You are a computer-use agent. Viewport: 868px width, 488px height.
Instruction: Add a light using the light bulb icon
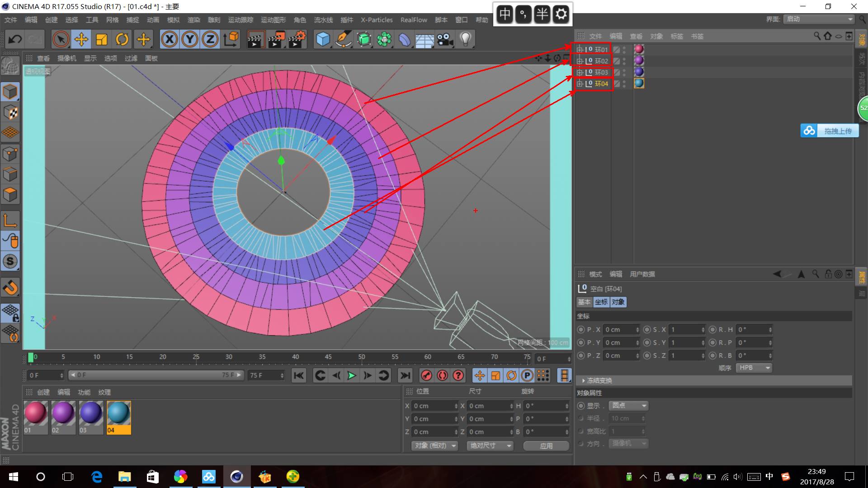pyautogui.click(x=465, y=40)
